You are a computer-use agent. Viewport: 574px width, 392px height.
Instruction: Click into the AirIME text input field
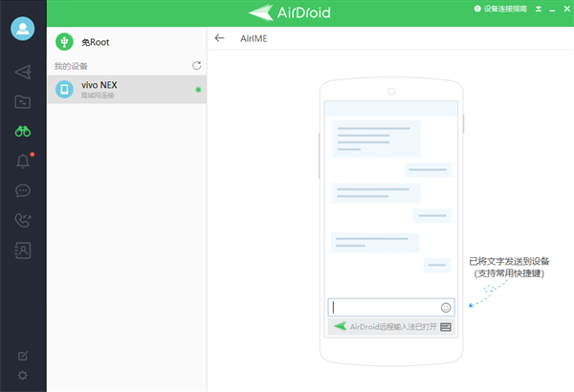pyautogui.click(x=391, y=308)
